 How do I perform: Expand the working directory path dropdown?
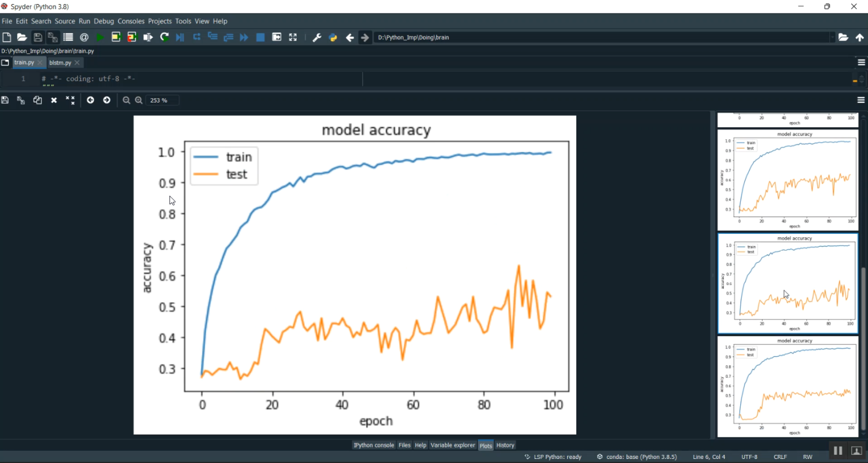click(x=831, y=36)
